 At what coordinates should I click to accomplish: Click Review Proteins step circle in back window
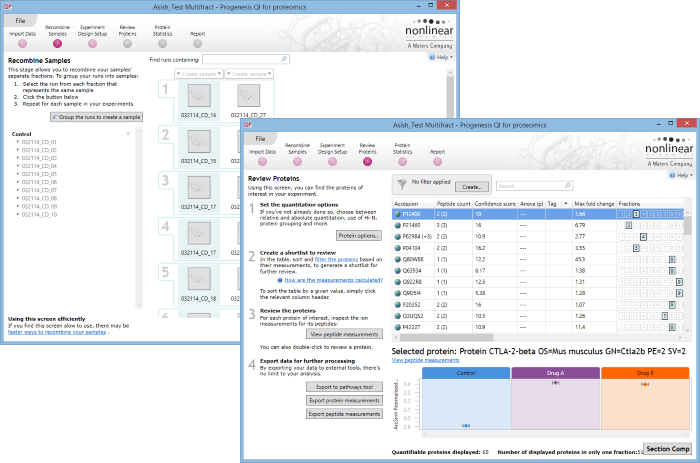pos(127,43)
